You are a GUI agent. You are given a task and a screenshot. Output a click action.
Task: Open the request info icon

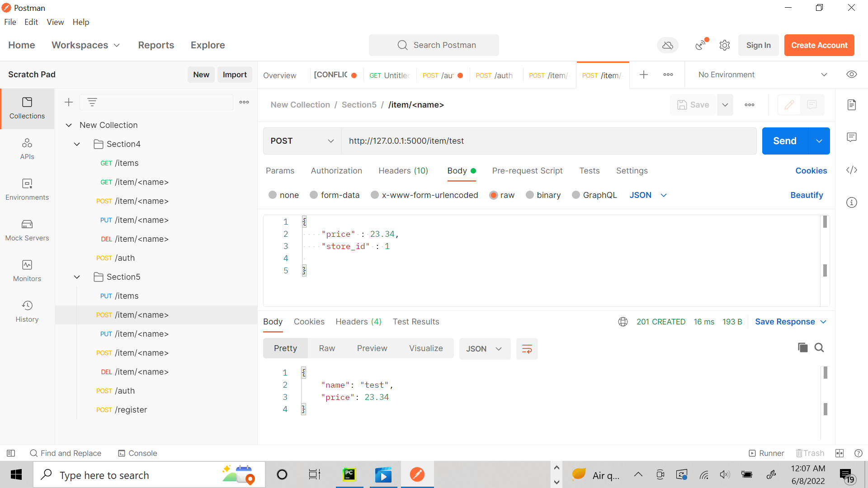852,202
